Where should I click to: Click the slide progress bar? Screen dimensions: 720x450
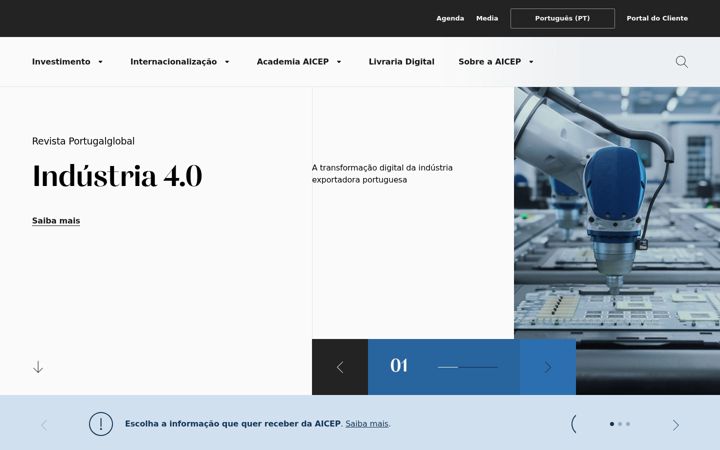coord(467,367)
